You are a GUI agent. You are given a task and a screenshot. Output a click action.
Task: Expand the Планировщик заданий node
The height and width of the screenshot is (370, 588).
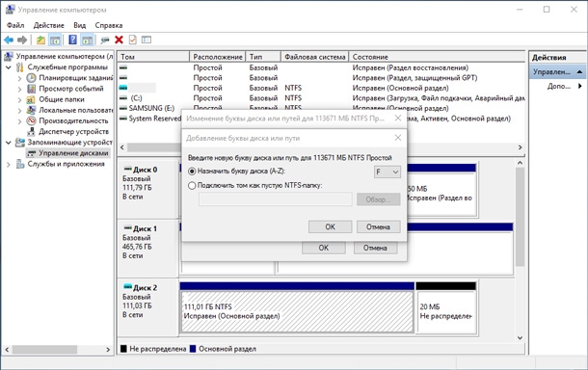point(20,78)
